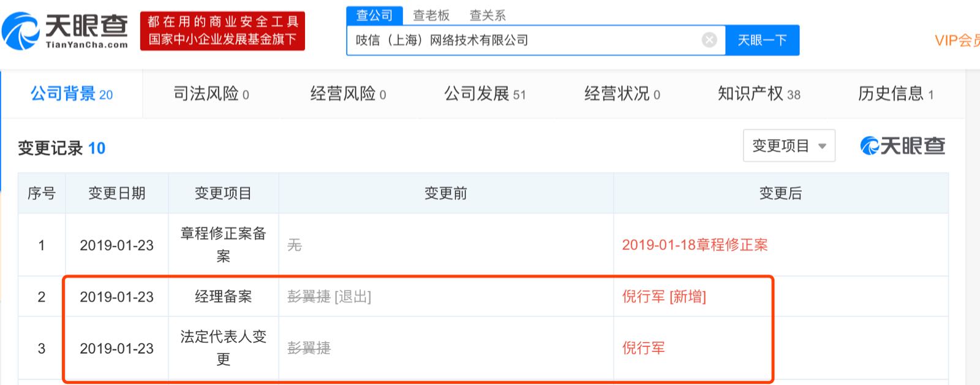Click the 天眼查 watermark logo beside dropdown
This screenshot has width=980, height=385.
pyautogui.click(x=902, y=146)
